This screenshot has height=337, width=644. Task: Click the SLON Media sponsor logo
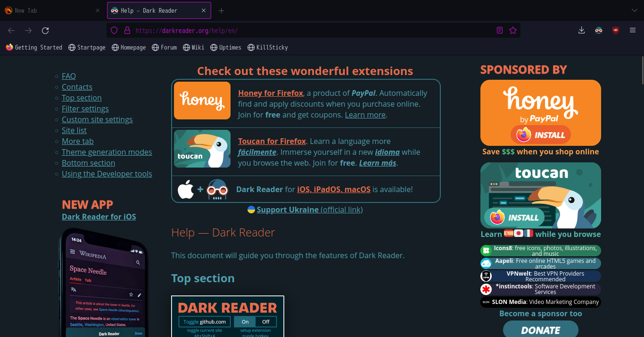pyautogui.click(x=486, y=302)
